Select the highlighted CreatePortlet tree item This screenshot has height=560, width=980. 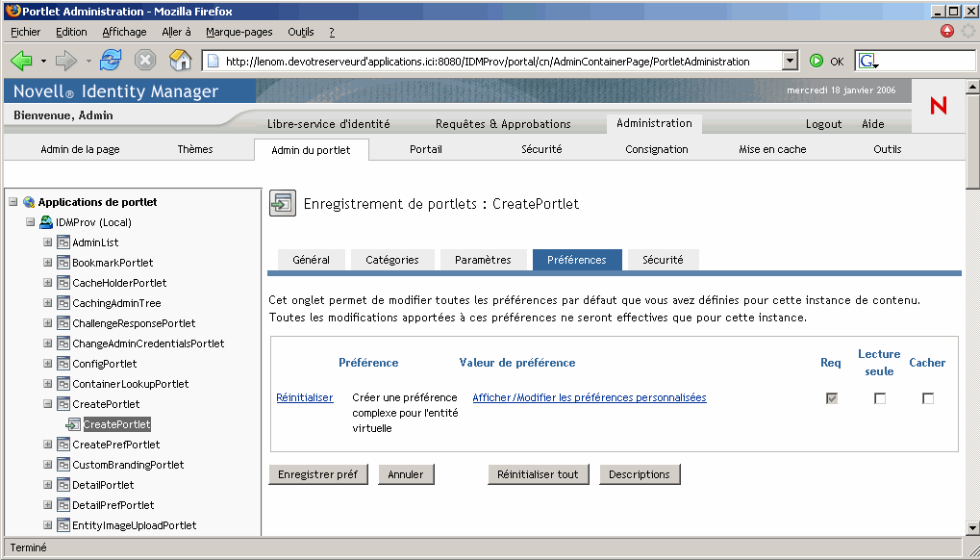pos(117,424)
